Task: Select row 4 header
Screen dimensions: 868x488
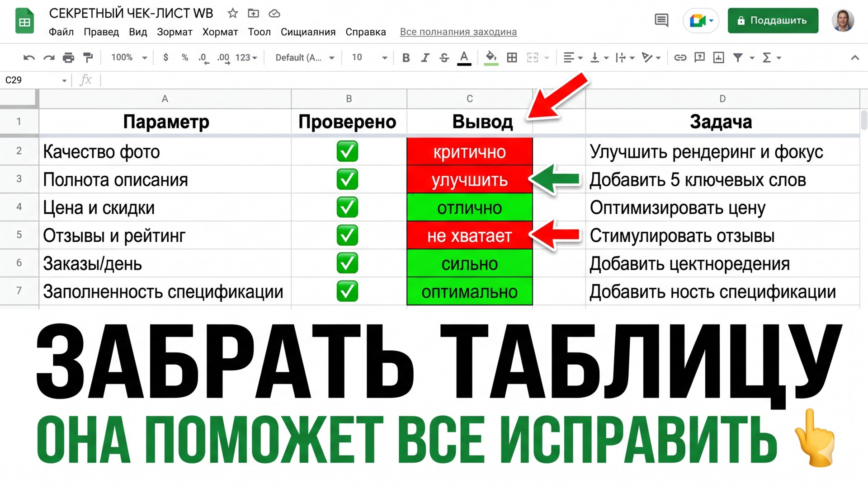Action: (x=19, y=207)
